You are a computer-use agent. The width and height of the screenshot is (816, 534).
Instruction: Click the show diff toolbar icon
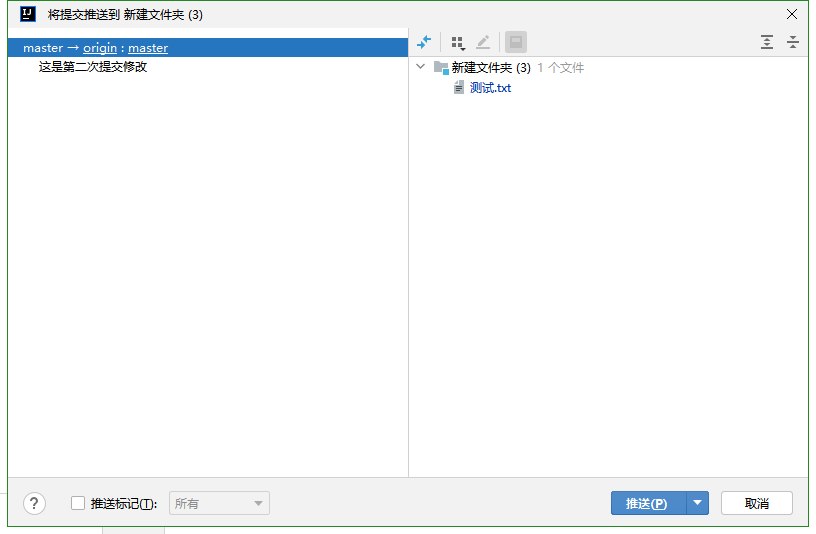click(x=424, y=42)
